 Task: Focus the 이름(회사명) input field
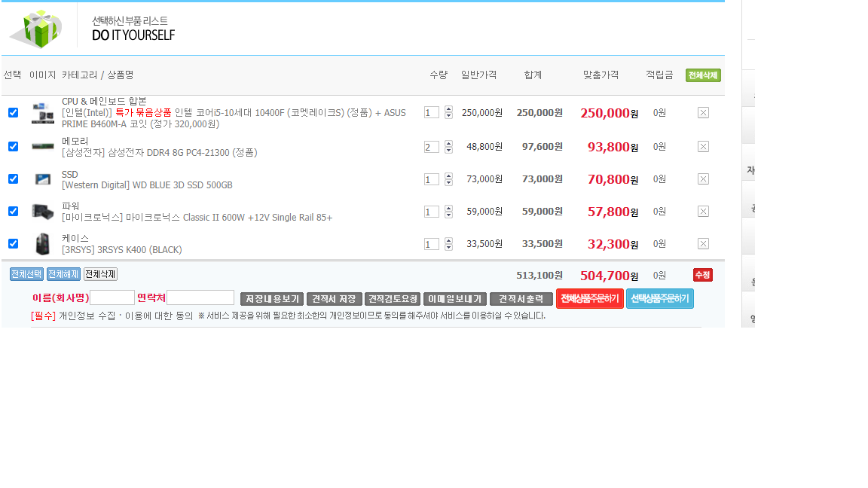tap(112, 297)
